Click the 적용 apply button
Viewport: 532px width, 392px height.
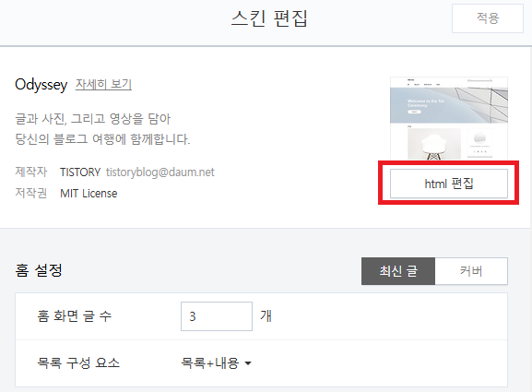pyautogui.click(x=487, y=18)
